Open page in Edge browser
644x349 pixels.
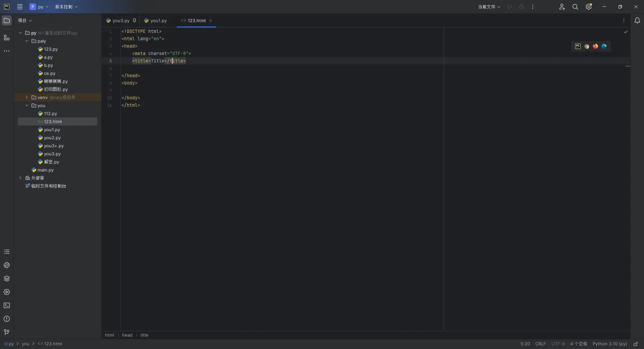pyautogui.click(x=604, y=46)
